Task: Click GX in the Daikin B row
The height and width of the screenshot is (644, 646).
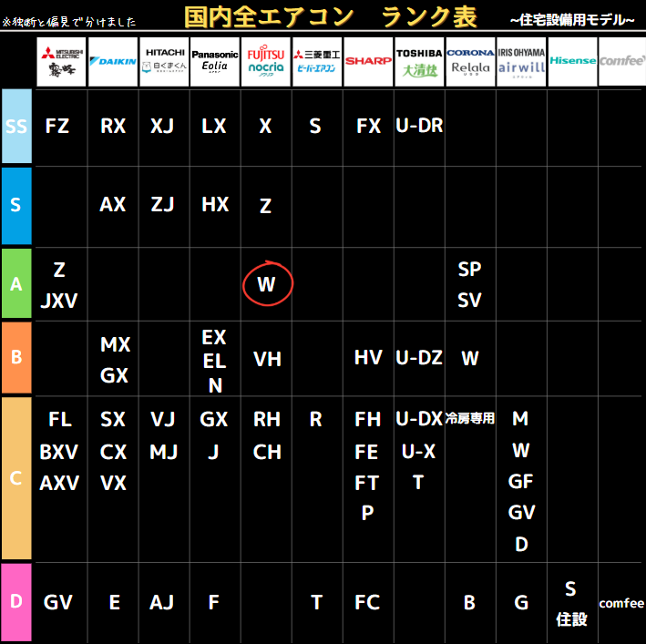Action: (x=114, y=375)
